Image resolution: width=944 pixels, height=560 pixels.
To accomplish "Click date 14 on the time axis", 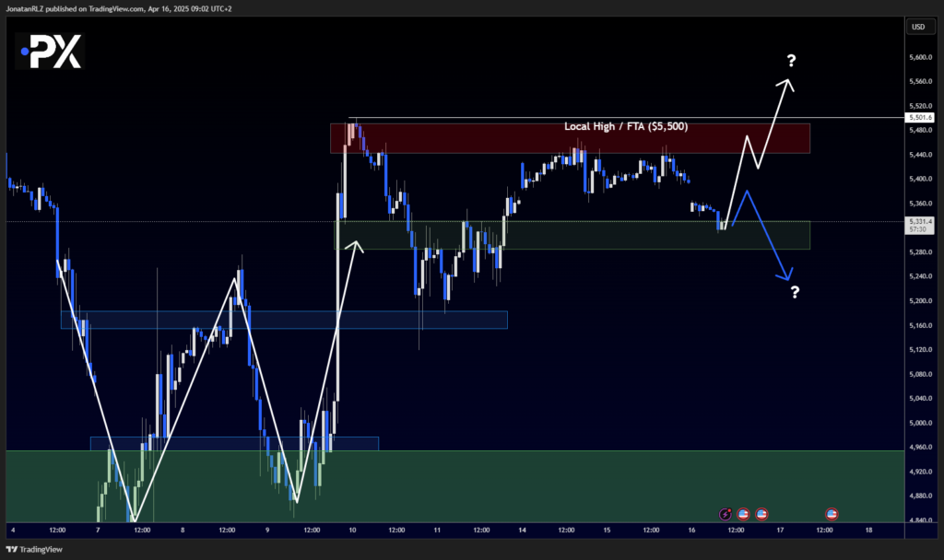I will click(522, 530).
